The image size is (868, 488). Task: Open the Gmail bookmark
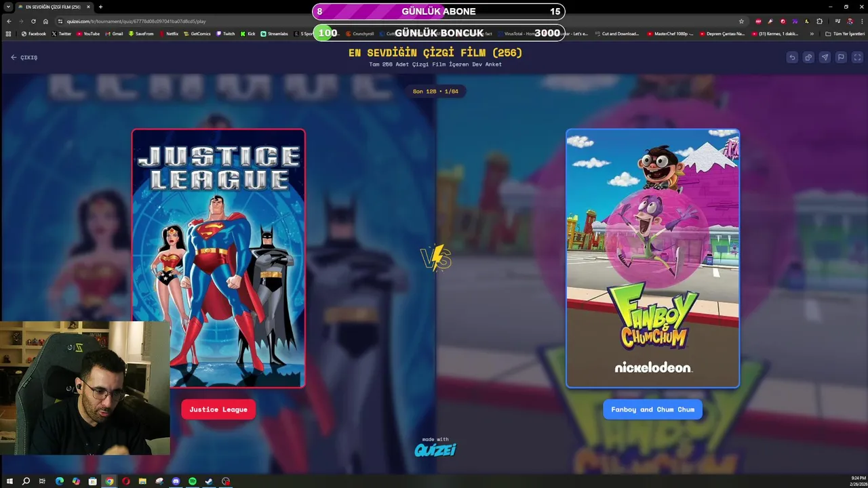click(114, 33)
